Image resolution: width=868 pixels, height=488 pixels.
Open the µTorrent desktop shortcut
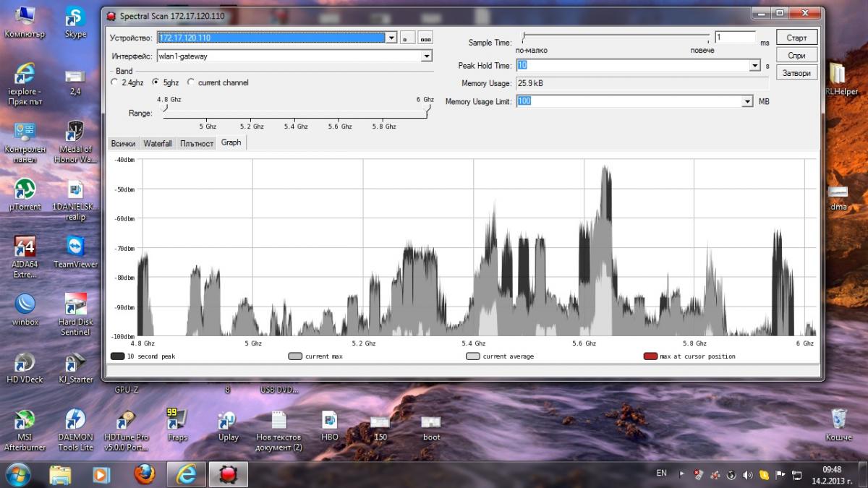[x=25, y=190]
